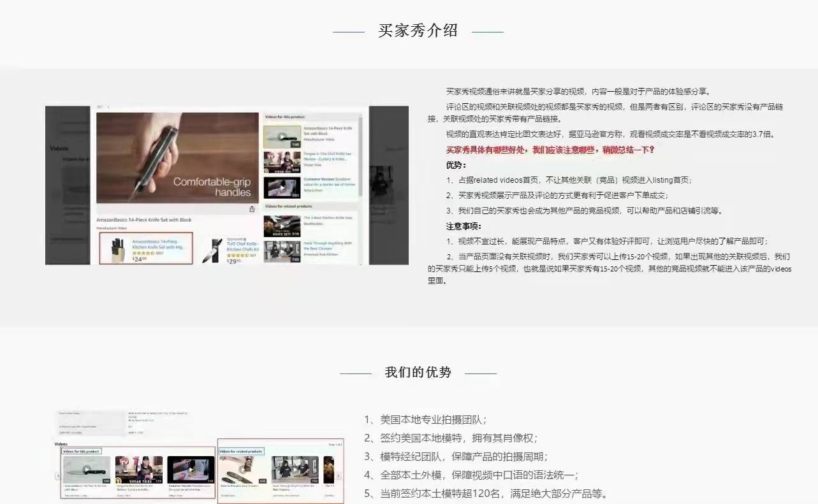This screenshot has width=818, height=504.
Task: Play the Customer Review video thumbnail
Action: pyautogui.click(x=284, y=187)
